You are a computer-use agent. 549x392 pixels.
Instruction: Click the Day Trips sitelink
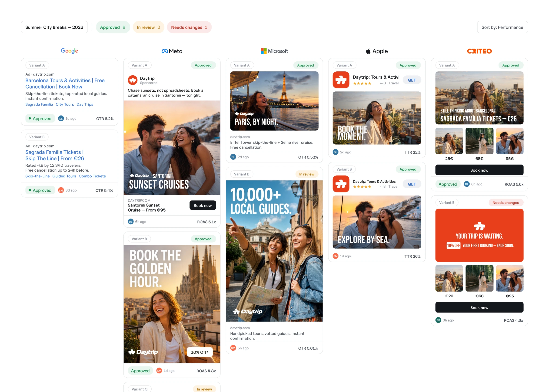(85, 104)
